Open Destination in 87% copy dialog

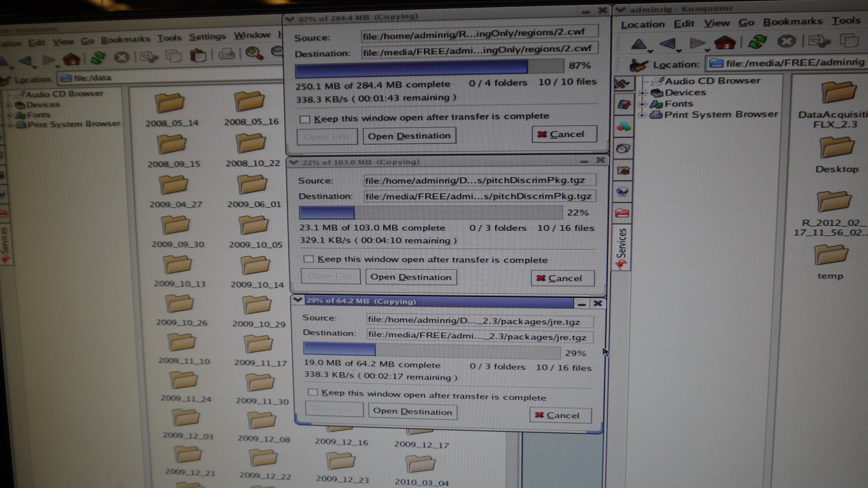(409, 136)
